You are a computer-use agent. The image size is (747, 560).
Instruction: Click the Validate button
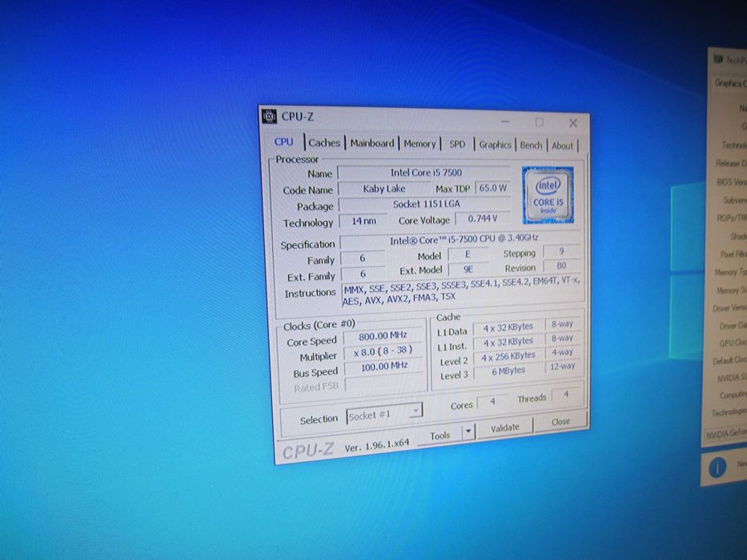pos(505,428)
